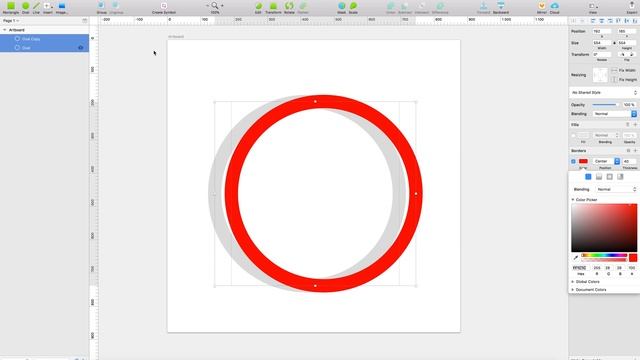This screenshot has height=360, width=640.
Task: Open the Cloud sharing tool
Action: click(x=555, y=6)
